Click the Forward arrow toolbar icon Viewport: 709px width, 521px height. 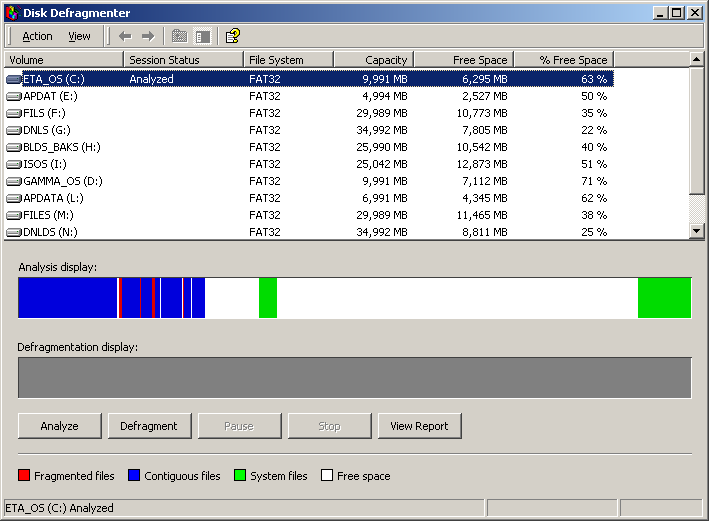coord(148,36)
